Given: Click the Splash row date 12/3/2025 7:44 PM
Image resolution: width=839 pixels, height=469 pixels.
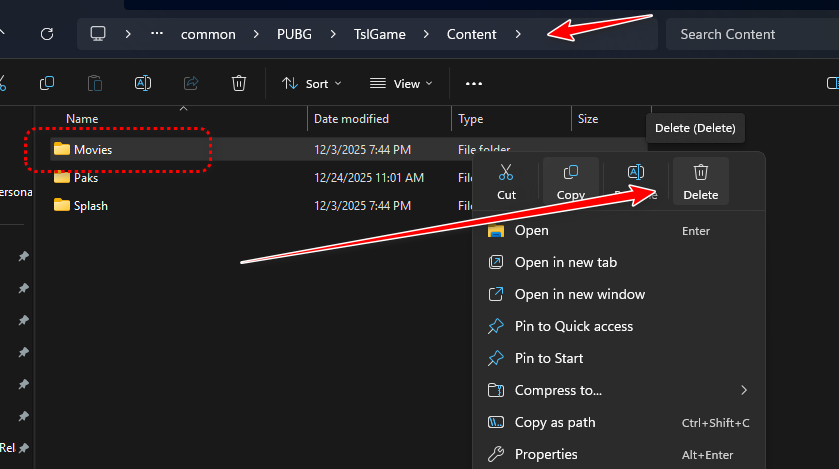Looking at the screenshot, I should tap(362, 206).
